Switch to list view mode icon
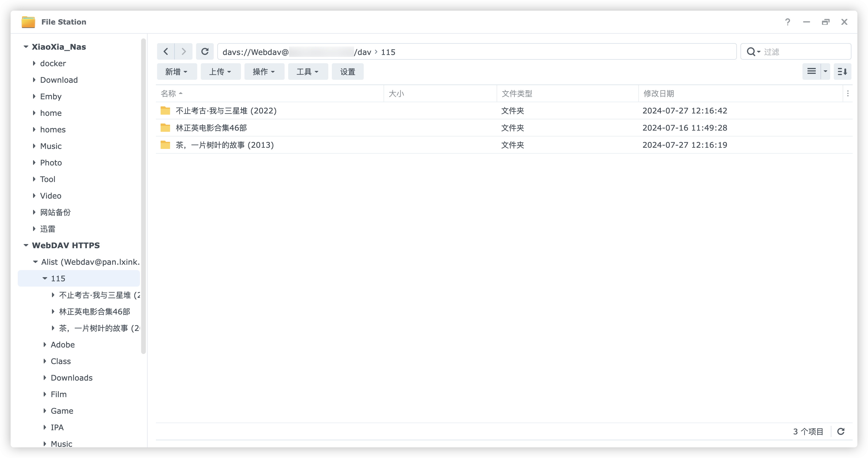Screen dimensions: 868x458 click(811, 72)
